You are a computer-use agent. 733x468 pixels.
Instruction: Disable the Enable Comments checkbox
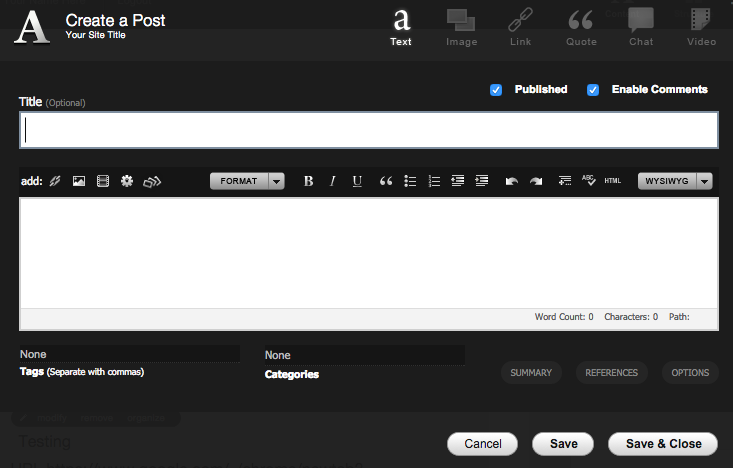pos(593,90)
